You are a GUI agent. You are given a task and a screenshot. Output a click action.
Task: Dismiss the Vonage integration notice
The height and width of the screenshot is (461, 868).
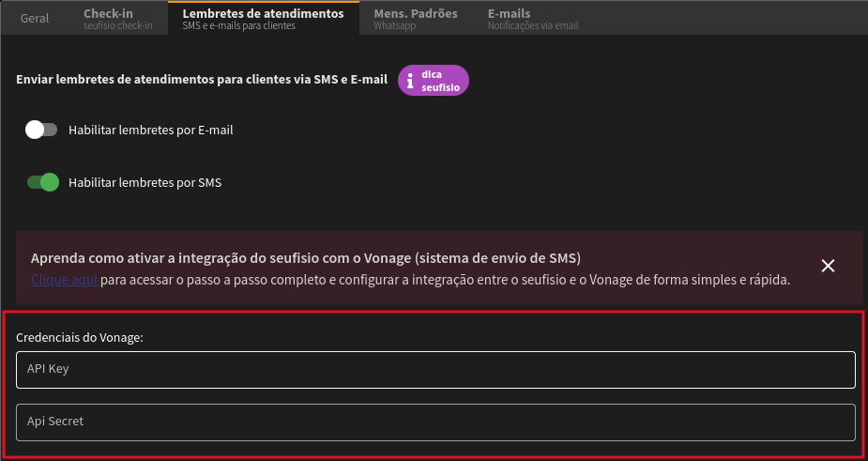(x=828, y=266)
